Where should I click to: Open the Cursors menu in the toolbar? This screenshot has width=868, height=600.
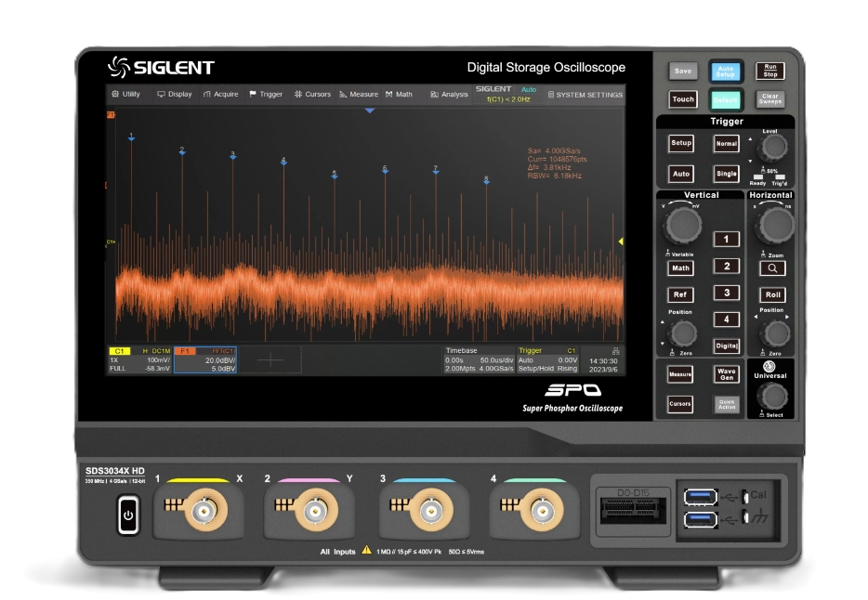point(312,94)
